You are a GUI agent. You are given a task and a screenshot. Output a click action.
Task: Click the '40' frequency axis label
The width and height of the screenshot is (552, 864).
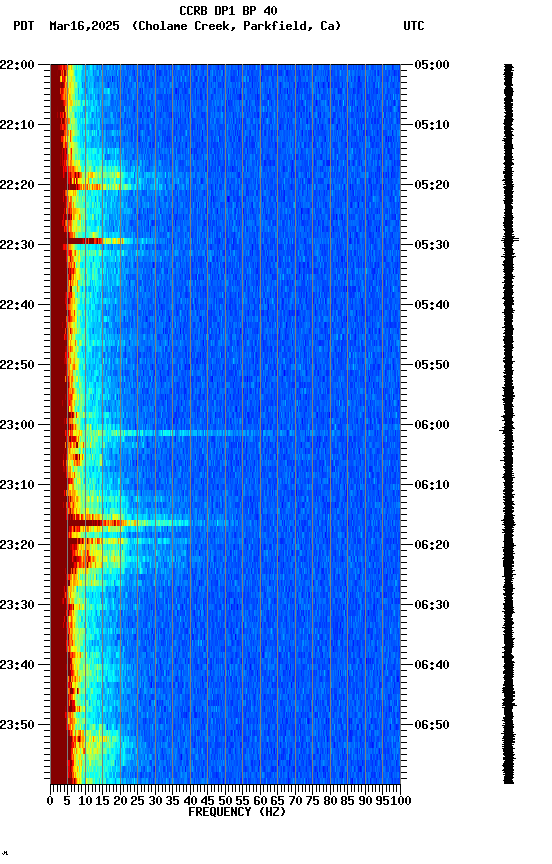pos(190,801)
